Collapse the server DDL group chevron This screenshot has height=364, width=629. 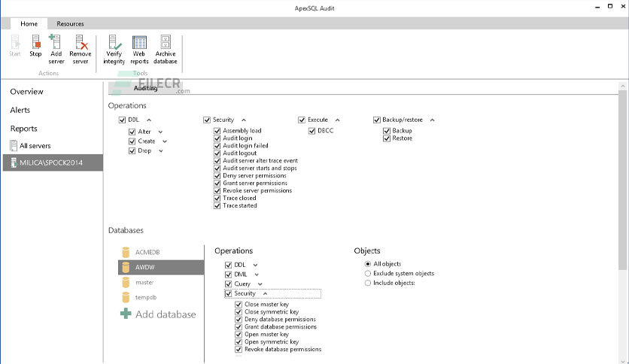coord(149,120)
